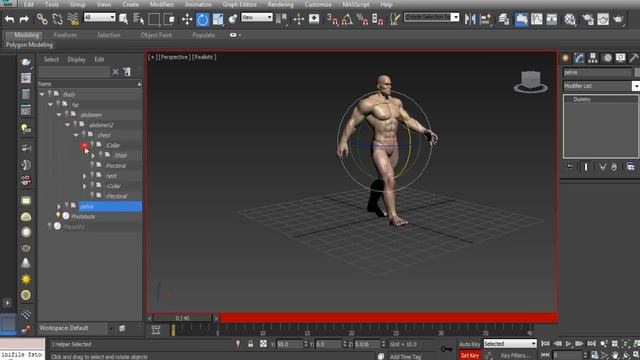Activate the Select and Link tool
This screenshot has width=640, height=360.
[42, 19]
